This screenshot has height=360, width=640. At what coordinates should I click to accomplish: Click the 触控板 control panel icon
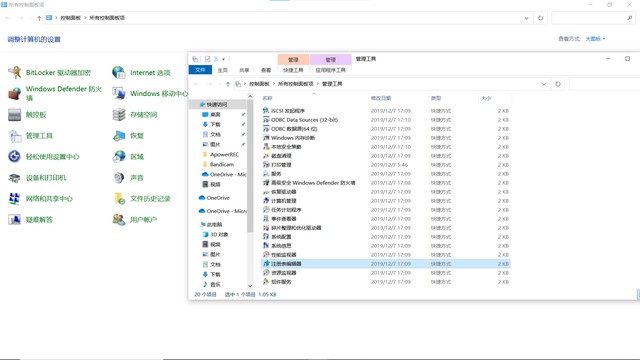[14, 115]
